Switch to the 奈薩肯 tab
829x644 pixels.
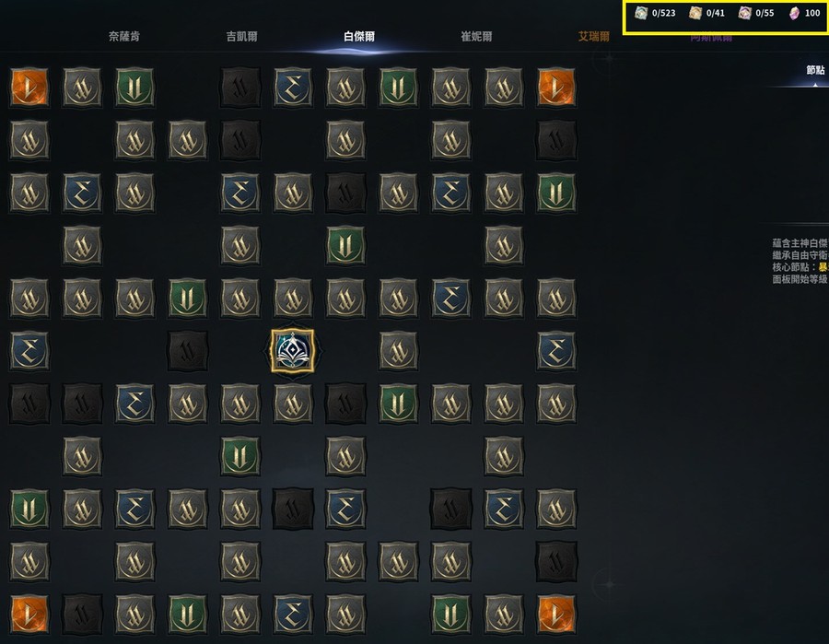click(x=124, y=37)
